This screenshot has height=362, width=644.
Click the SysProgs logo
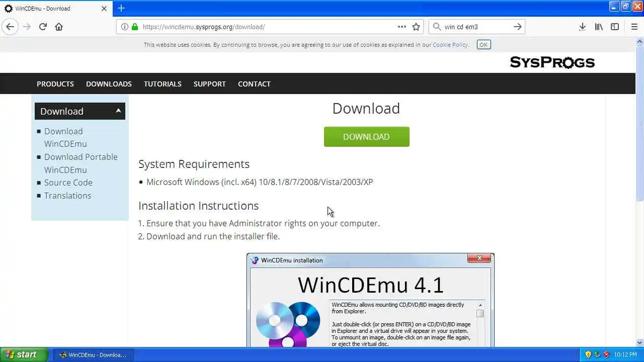552,62
